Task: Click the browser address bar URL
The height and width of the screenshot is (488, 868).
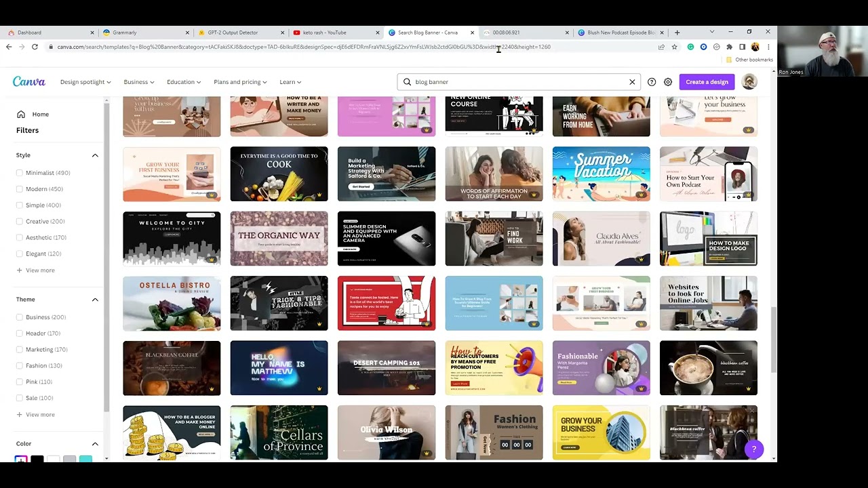Action: pos(304,47)
